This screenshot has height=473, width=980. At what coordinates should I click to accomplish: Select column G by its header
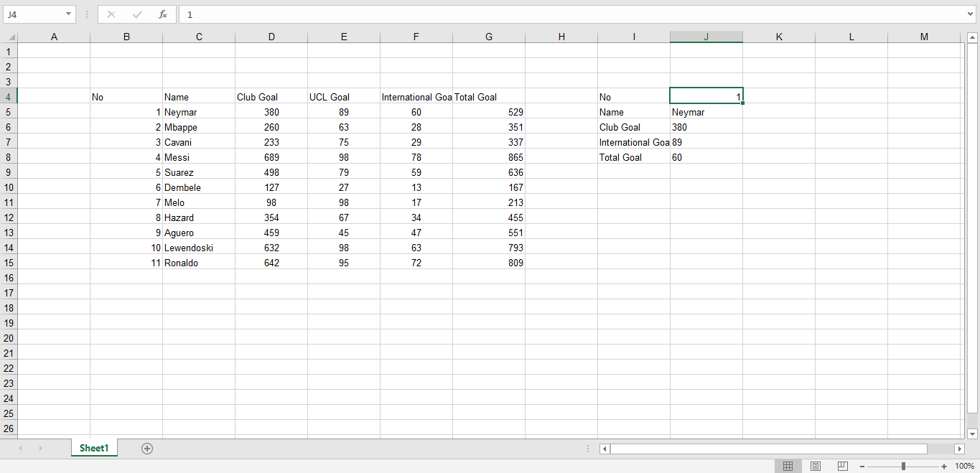pos(489,36)
